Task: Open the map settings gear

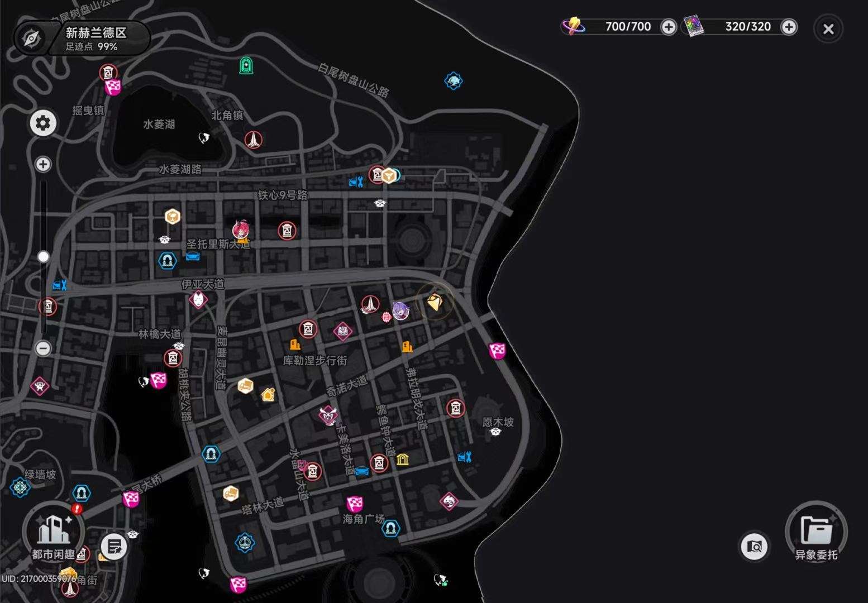Action: [43, 123]
